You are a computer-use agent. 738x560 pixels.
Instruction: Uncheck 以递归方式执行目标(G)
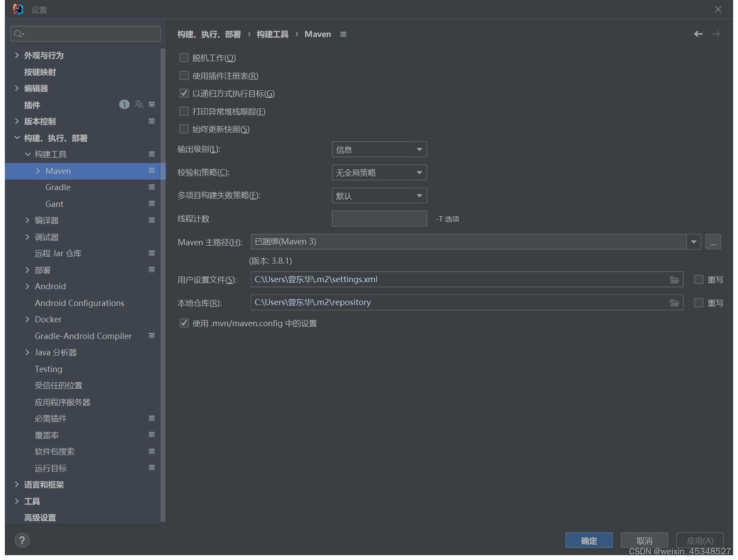(x=184, y=93)
